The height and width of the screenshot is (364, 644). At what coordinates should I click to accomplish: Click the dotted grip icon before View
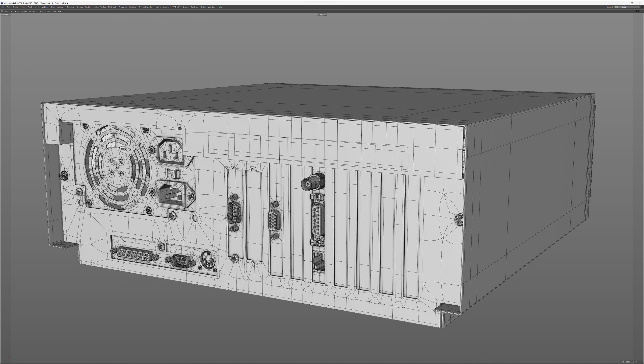(2, 12)
